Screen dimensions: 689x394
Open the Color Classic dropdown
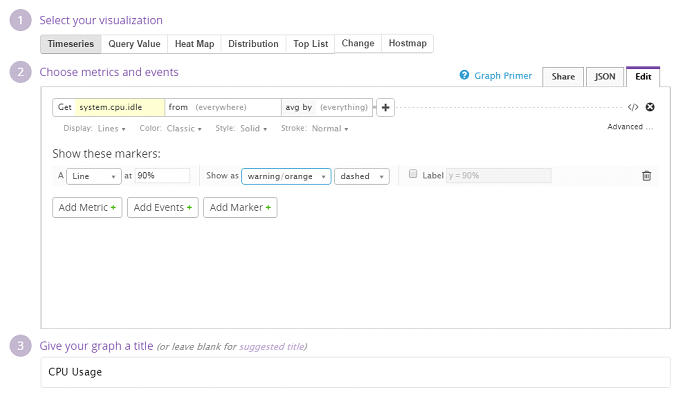(x=184, y=129)
